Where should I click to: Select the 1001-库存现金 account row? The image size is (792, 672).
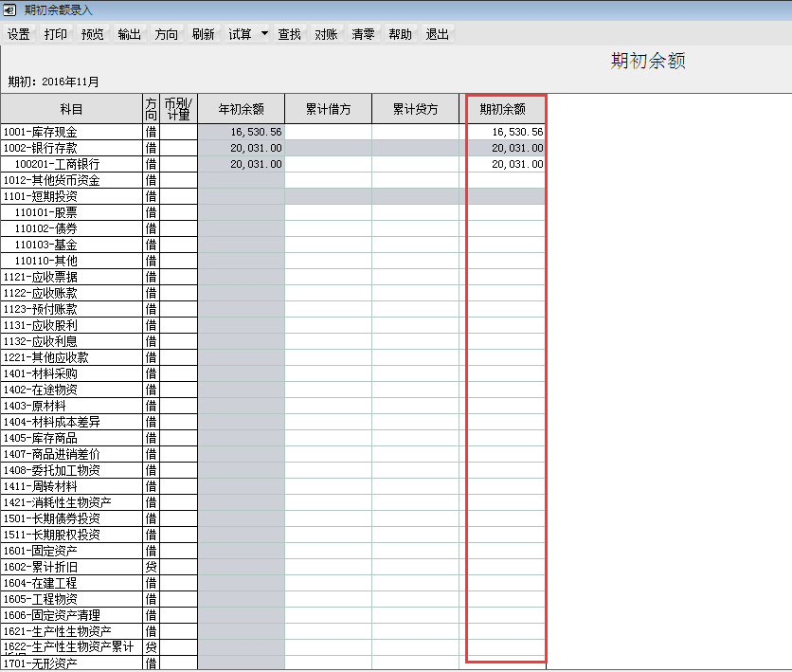click(71, 132)
